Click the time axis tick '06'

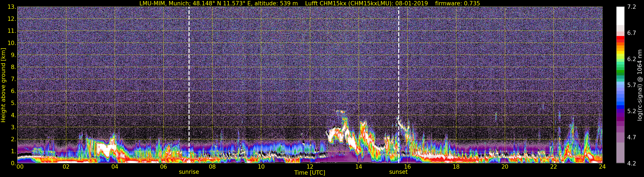[164, 167]
